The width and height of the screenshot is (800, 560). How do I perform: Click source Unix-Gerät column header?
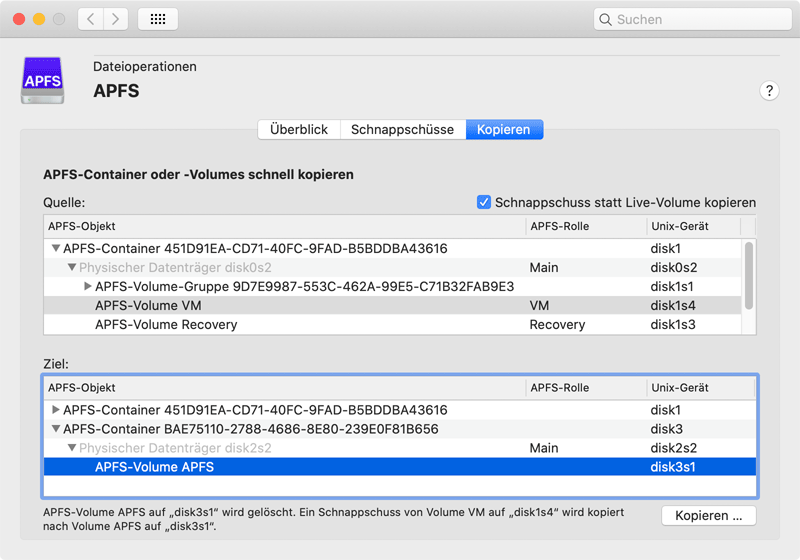[694, 226]
